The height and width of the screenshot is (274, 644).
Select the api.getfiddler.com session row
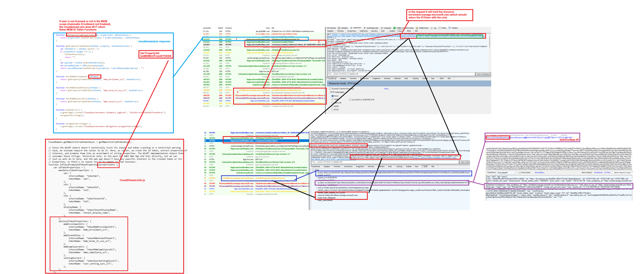point(264,31)
